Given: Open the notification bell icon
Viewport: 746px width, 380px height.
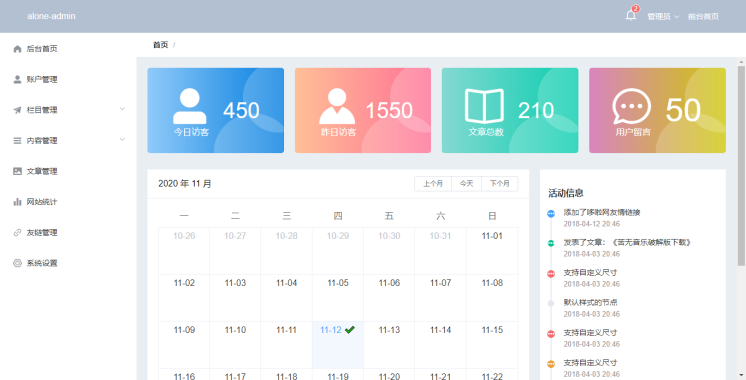Looking at the screenshot, I should (630, 16).
